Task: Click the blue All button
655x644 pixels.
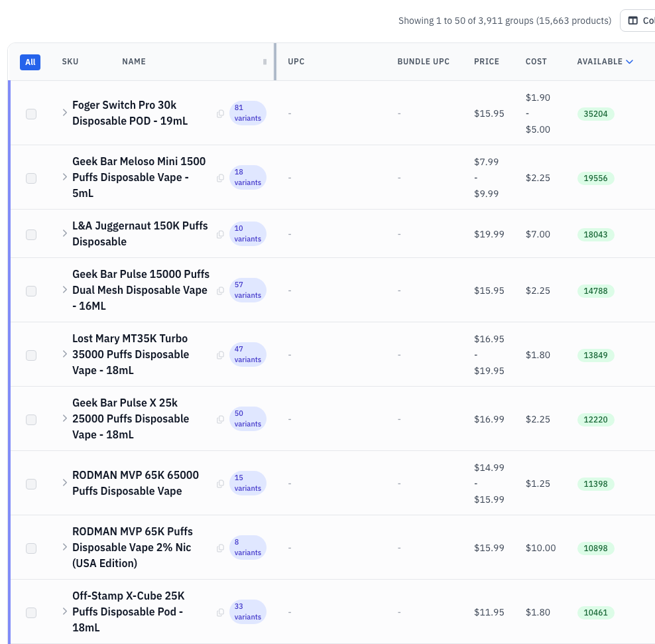Action: point(30,62)
